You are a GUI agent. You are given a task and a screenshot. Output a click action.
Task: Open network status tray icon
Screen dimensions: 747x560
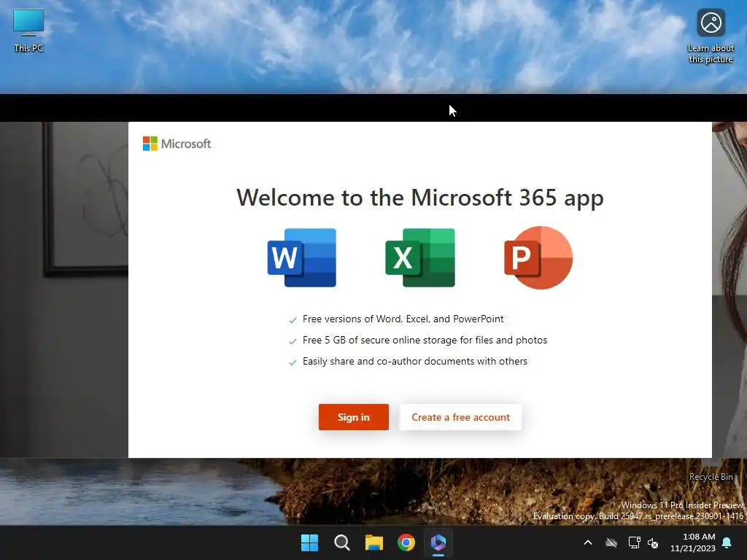[x=634, y=542]
